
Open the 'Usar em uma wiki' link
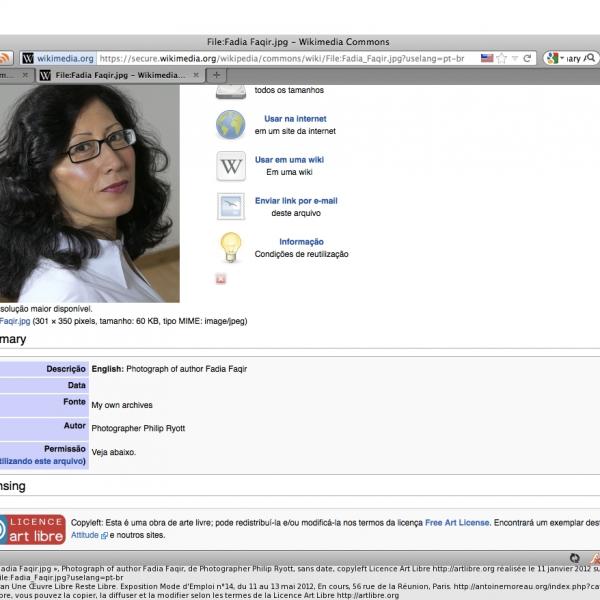click(x=289, y=160)
